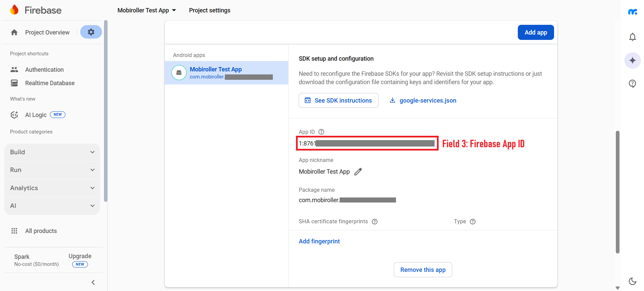Expand the Build category
The image size is (644, 291).
[52, 152]
